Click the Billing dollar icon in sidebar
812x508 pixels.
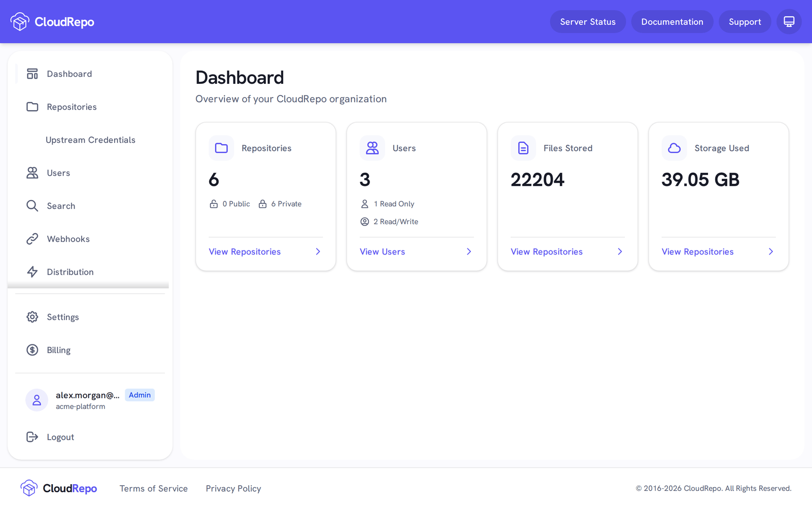(x=32, y=350)
